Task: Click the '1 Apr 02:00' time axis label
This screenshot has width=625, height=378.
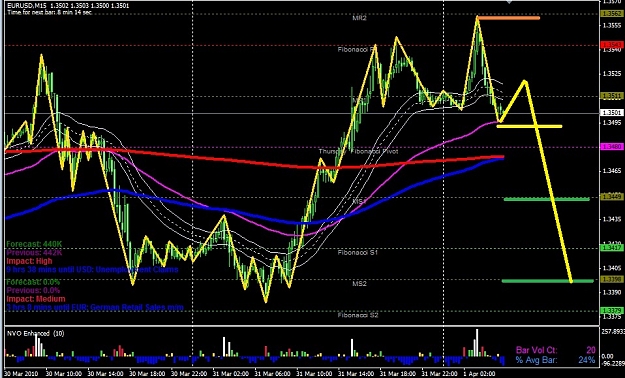Action: (x=481, y=374)
